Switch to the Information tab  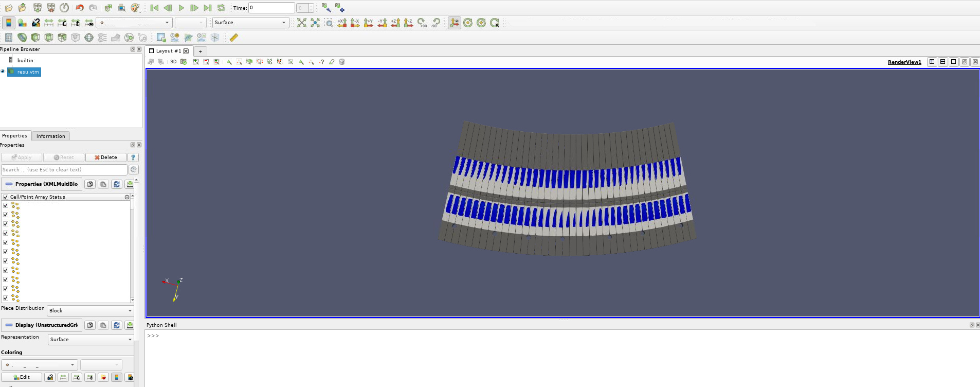pos(50,136)
